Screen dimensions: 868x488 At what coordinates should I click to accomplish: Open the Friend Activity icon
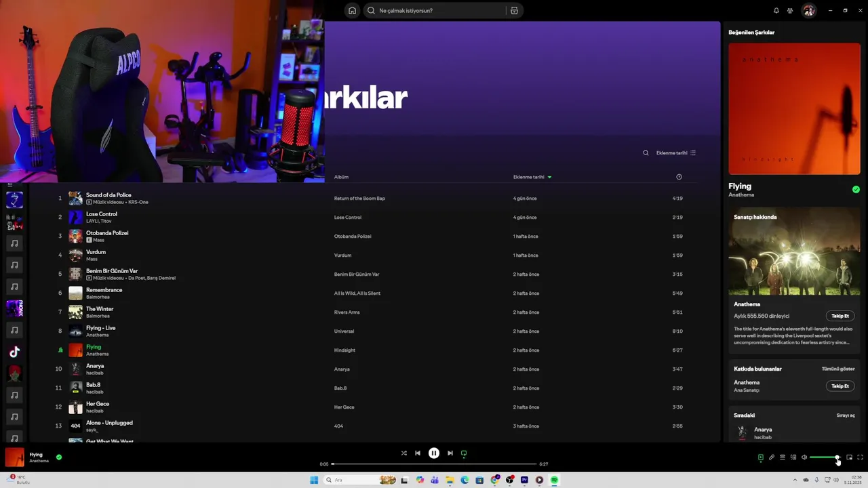[x=790, y=10]
